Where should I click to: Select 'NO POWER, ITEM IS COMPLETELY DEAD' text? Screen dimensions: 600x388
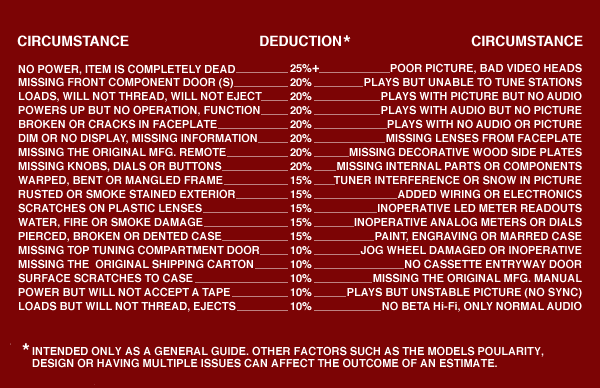[x=127, y=69]
